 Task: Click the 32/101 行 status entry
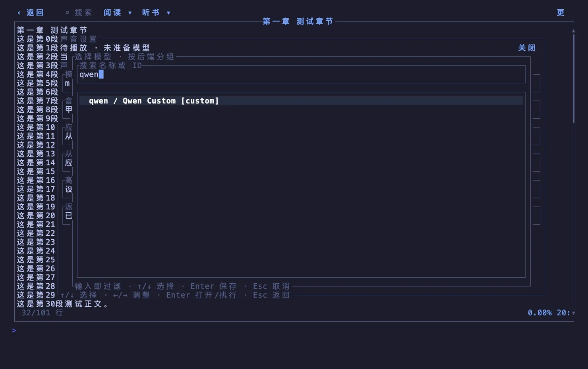[42, 313]
